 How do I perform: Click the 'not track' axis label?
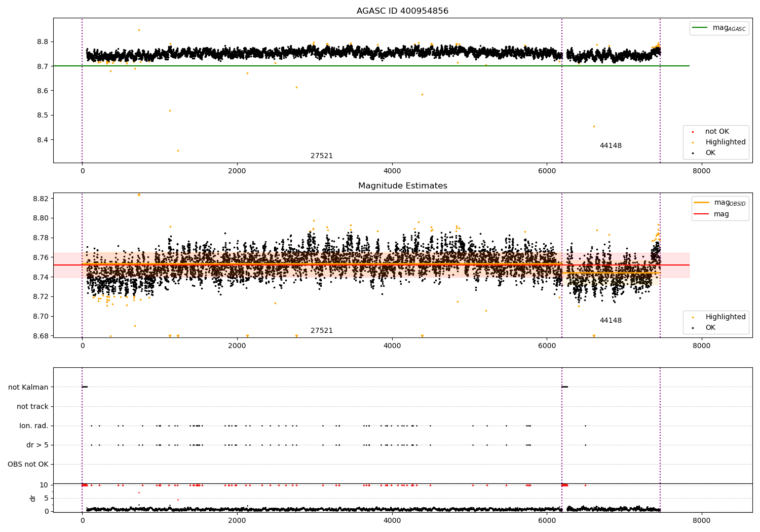coord(32,406)
